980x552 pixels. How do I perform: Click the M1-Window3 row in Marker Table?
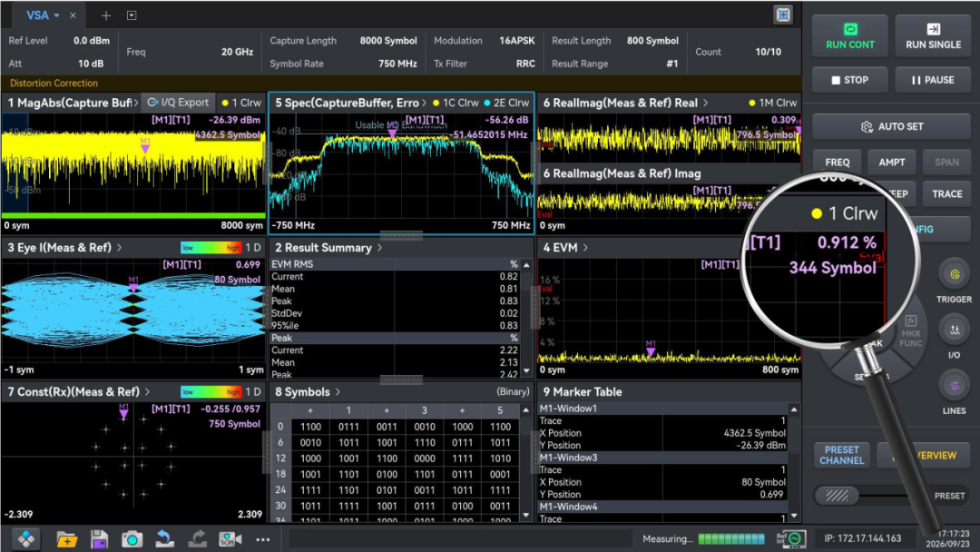(662, 458)
